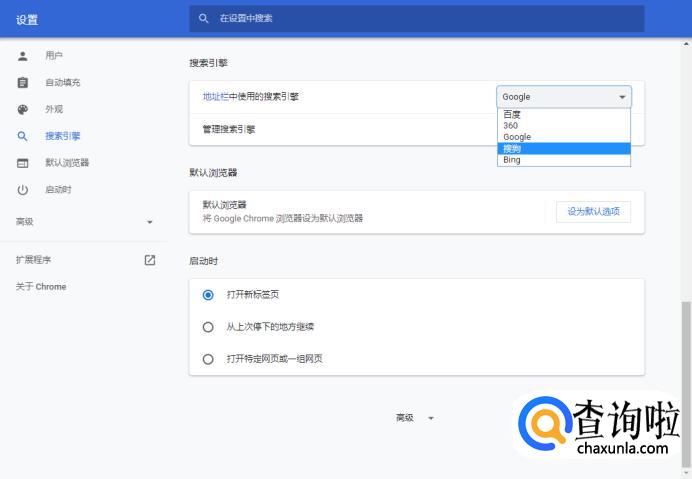This screenshot has width=692, height=479.
Task: Select the 打开新标签页 radio button
Action: point(208,295)
